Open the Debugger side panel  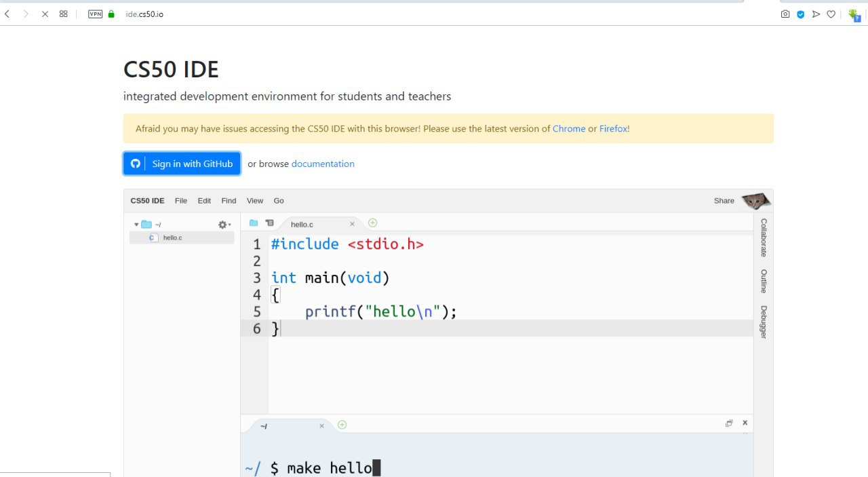click(x=763, y=322)
